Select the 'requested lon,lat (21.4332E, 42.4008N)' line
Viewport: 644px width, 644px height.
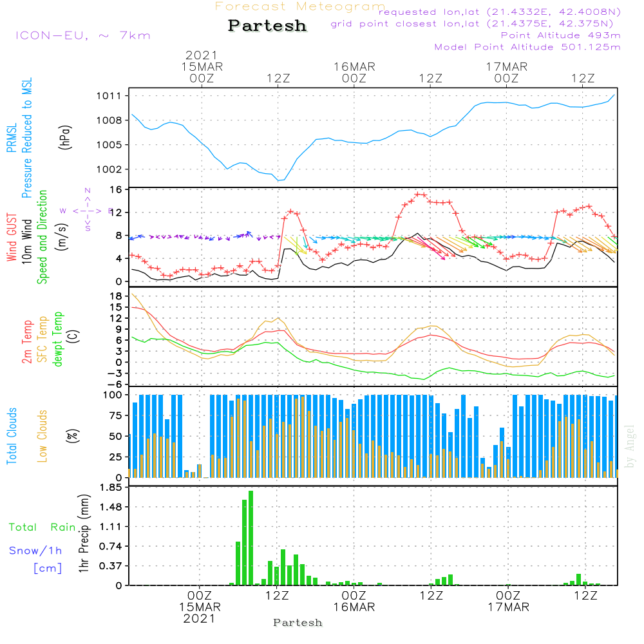[x=500, y=12]
